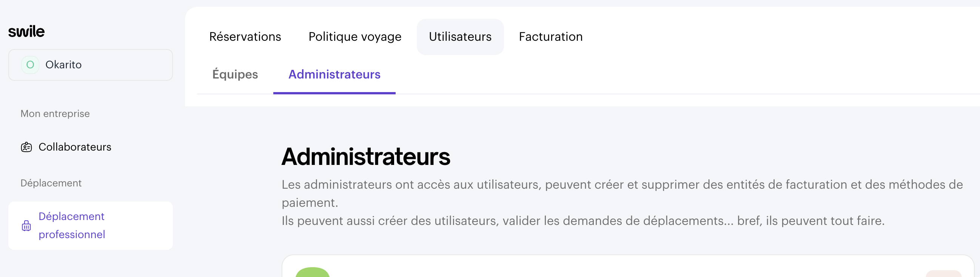Click the Swile logo
The width and height of the screenshot is (980, 277).
tap(26, 31)
